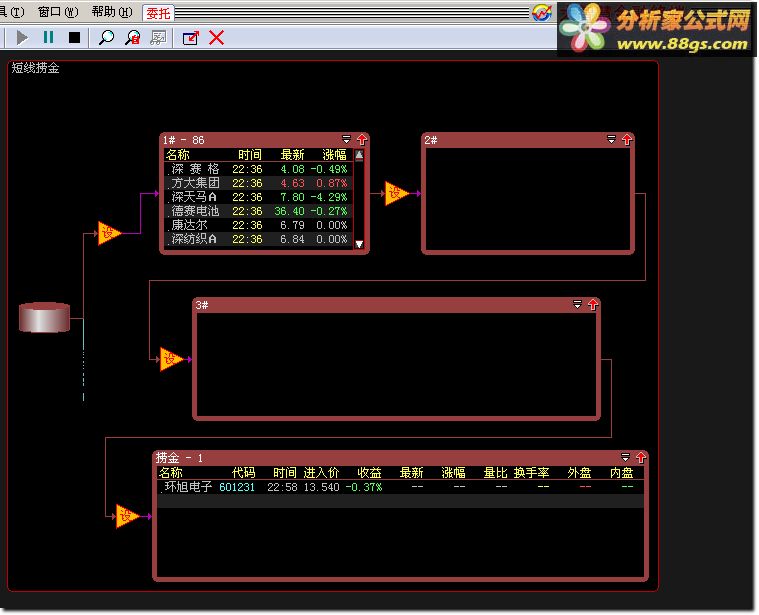This screenshot has width=759, height=615.
Task: Click red up arrow on 捞金 panel
Action: click(641, 458)
